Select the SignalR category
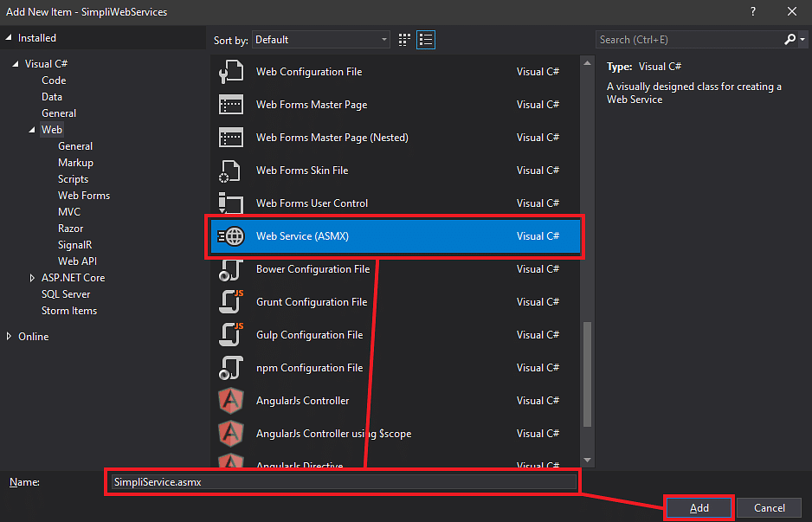812x522 pixels. pos(74,245)
